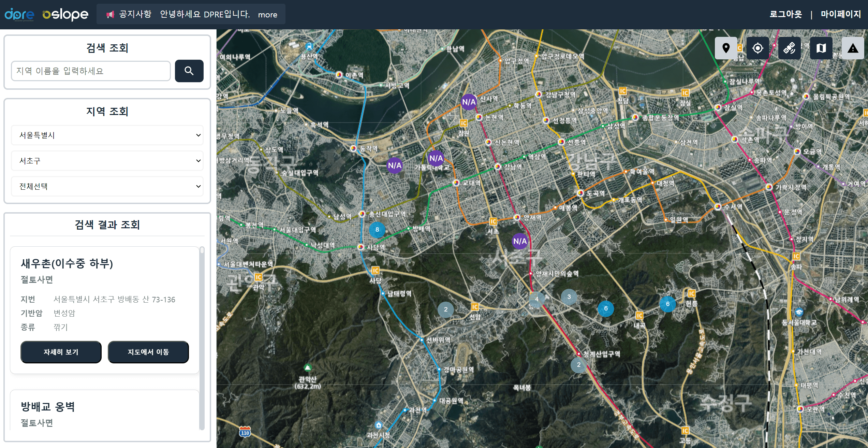Expand the 전체선택 dropdown
Image resolution: width=868 pixels, height=448 pixels.
(107, 186)
